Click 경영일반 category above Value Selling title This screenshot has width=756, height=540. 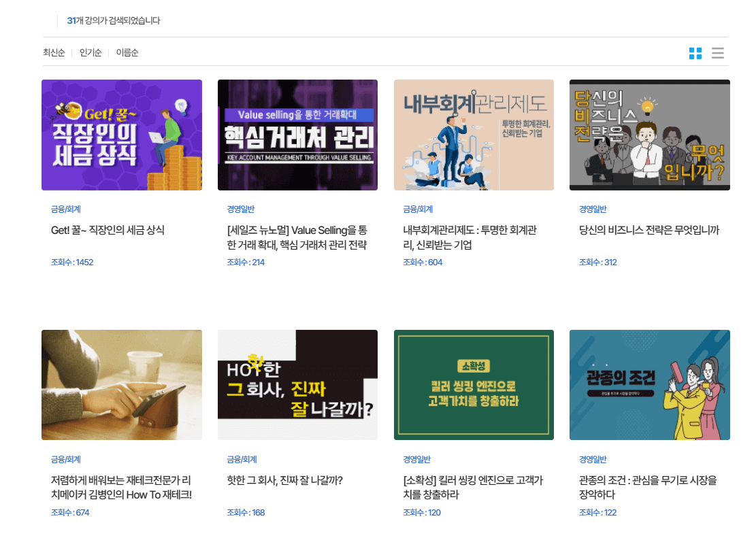(x=241, y=209)
